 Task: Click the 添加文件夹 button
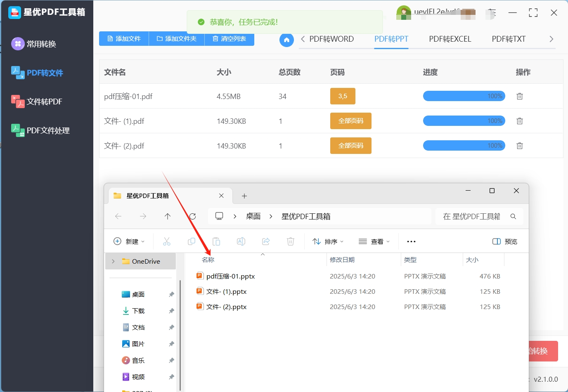[x=177, y=39]
